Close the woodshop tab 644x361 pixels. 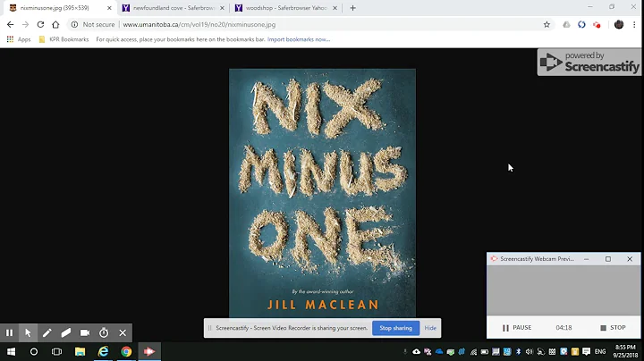335,8
